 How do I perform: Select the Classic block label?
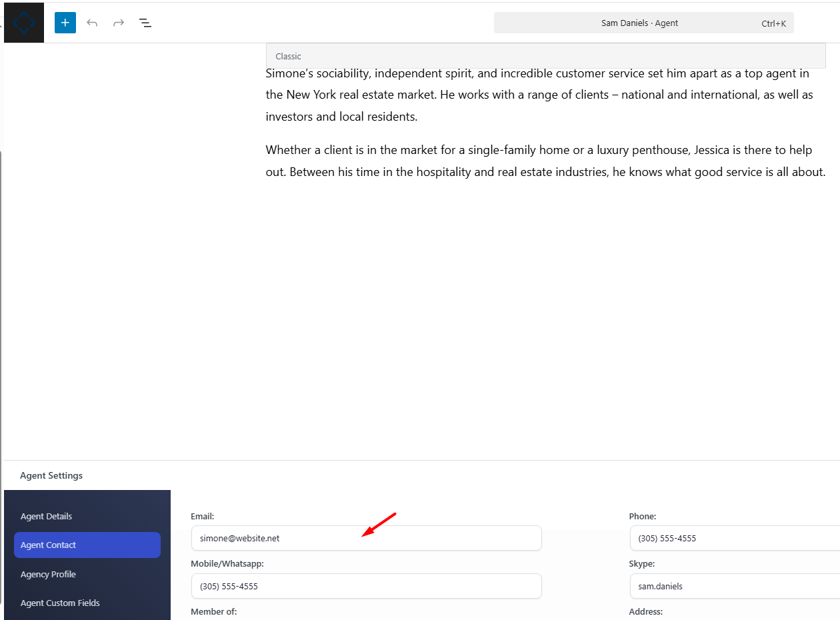coord(289,56)
